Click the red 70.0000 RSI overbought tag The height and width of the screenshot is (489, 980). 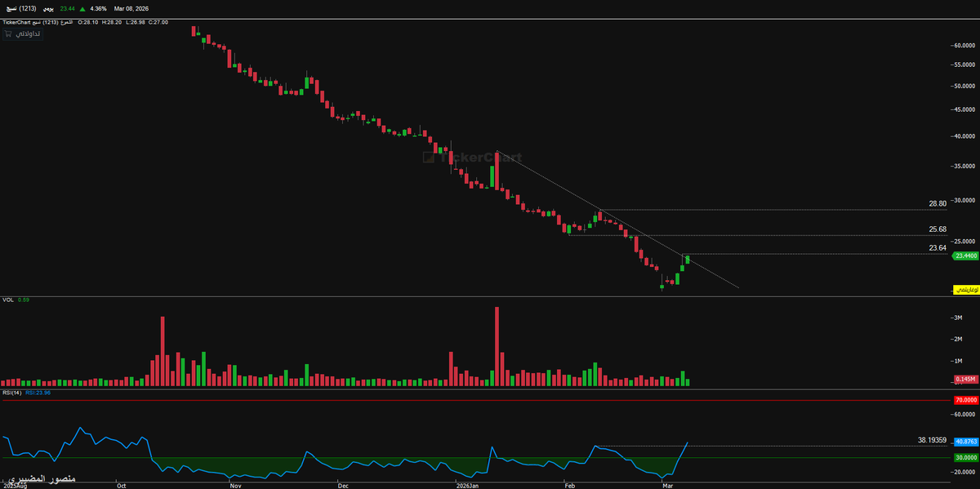[x=966, y=401]
